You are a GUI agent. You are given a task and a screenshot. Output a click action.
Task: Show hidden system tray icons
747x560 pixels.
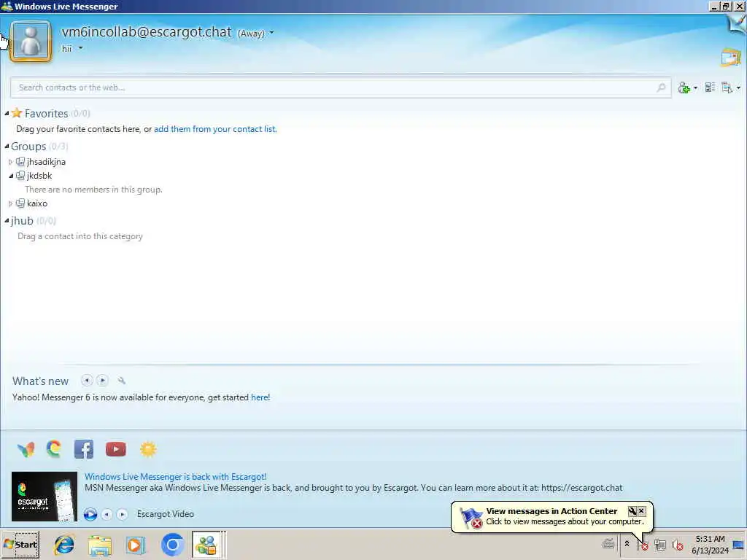627,544
